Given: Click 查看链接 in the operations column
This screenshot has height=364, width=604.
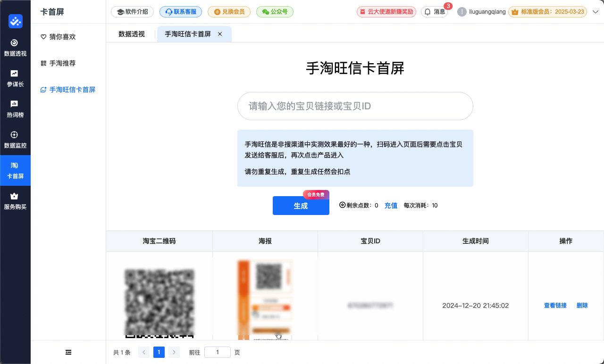Looking at the screenshot, I should tap(555, 306).
